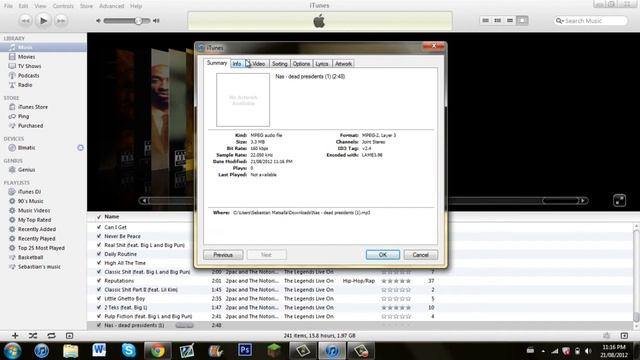The image size is (640, 360).
Task: Uncheck the Reputations song
Action: [99, 281]
